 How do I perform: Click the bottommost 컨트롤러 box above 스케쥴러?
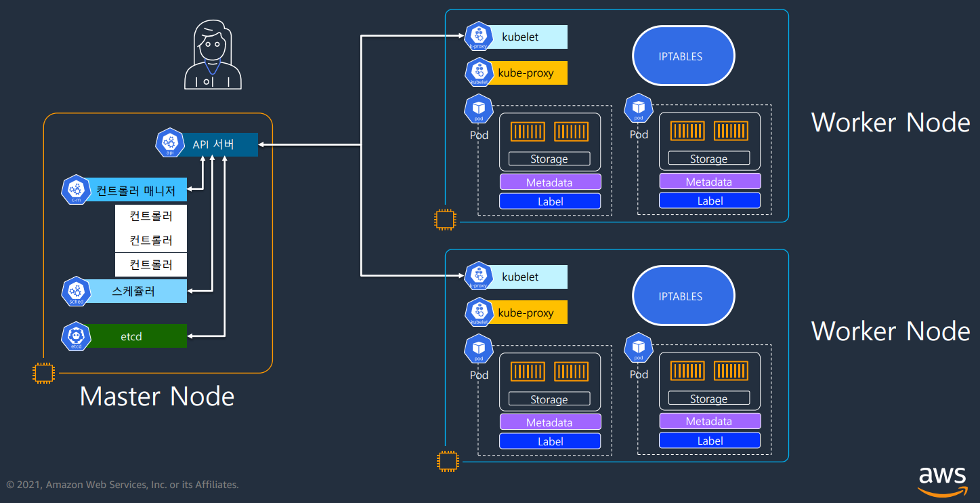pos(151,265)
